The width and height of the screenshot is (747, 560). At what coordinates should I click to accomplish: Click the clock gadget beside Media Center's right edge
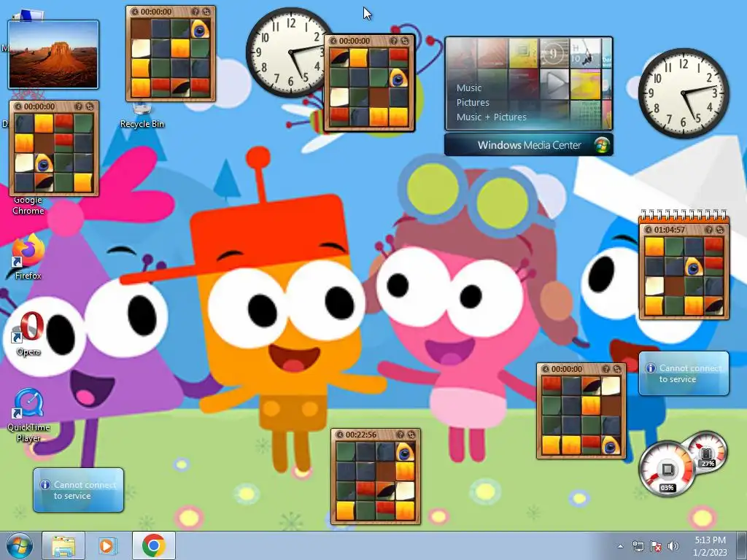[x=684, y=93]
